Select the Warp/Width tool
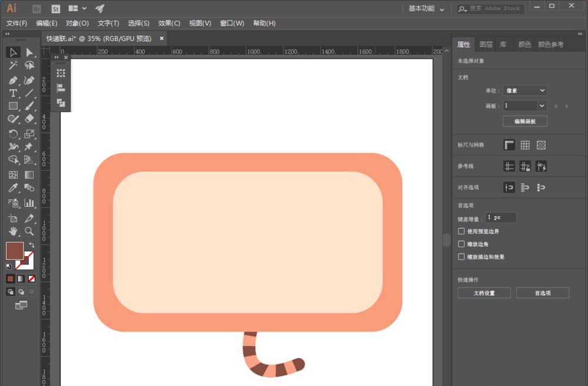Screen dimensions: 588x386 click(13, 146)
